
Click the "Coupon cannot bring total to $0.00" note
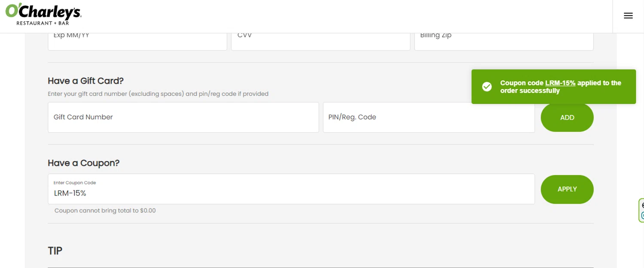[105, 211]
